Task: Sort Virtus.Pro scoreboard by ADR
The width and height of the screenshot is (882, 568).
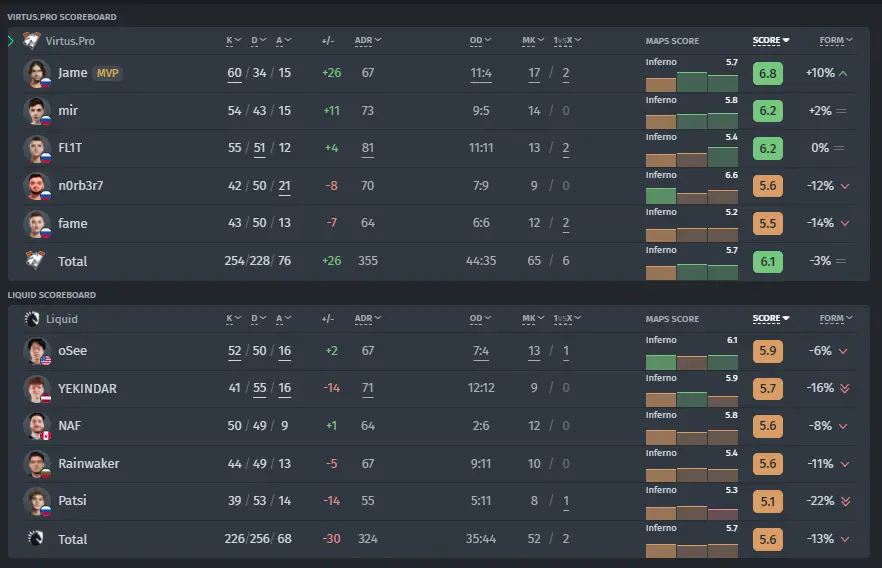Action: [x=368, y=40]
